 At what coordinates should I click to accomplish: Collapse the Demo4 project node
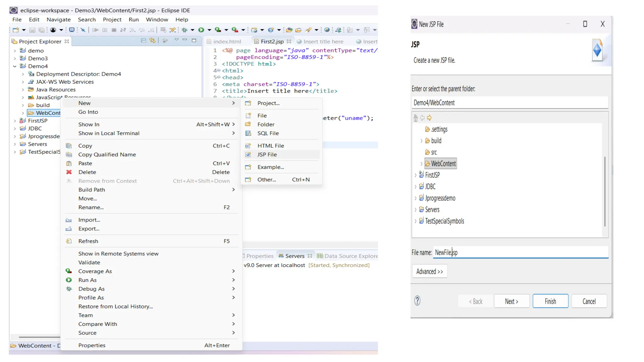[15, 66]
